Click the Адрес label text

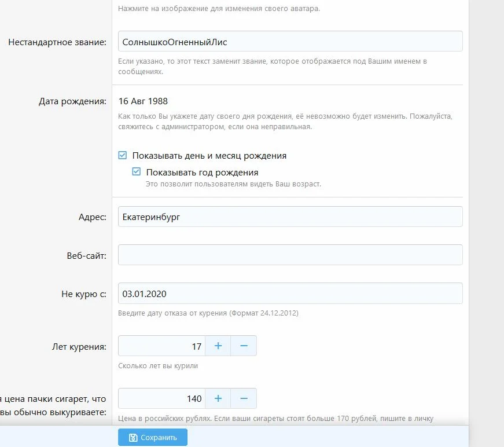93,217
